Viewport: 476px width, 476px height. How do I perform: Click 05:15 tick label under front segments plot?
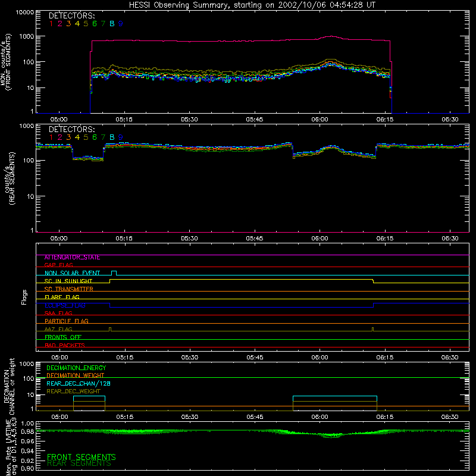[124, 120]
